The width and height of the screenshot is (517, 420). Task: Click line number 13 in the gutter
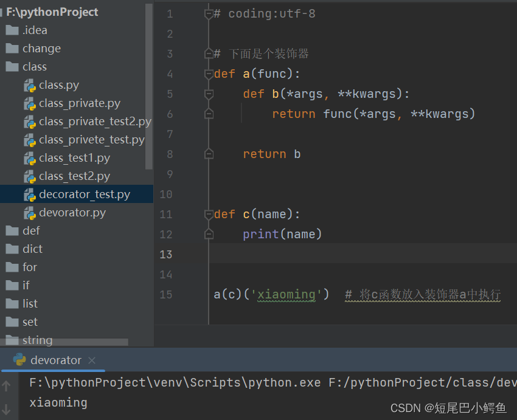(x=166, y=254)
